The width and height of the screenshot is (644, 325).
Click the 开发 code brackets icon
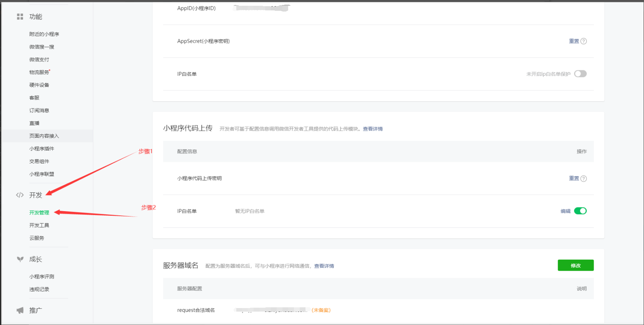(x=20, y=195)
